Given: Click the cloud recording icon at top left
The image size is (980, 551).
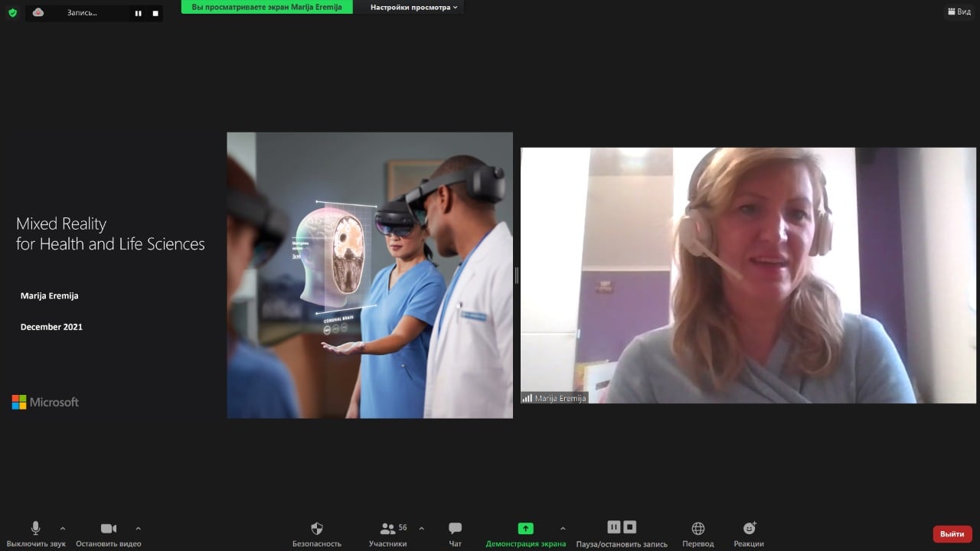Looking at the screenshot, I should point(38,12).
